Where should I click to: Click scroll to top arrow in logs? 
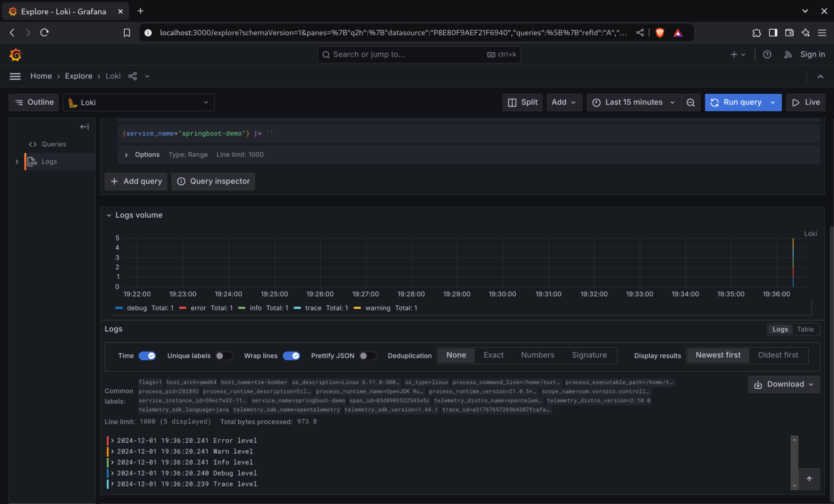tap(809, 479)
